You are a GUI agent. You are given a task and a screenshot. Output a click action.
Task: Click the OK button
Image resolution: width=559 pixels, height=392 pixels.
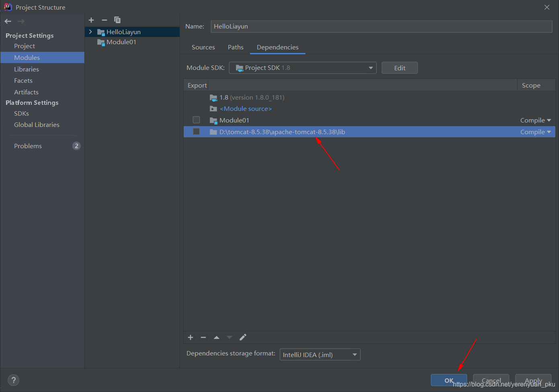449,380
